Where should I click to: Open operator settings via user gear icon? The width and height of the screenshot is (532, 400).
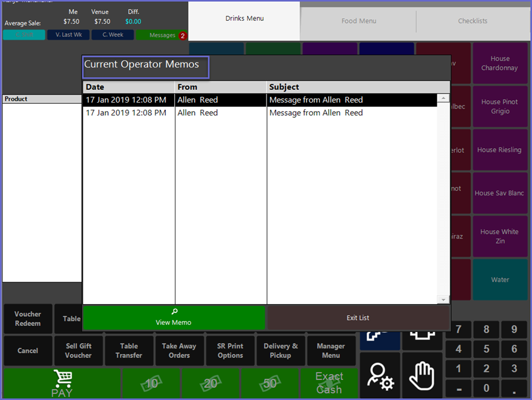(380, 376)
